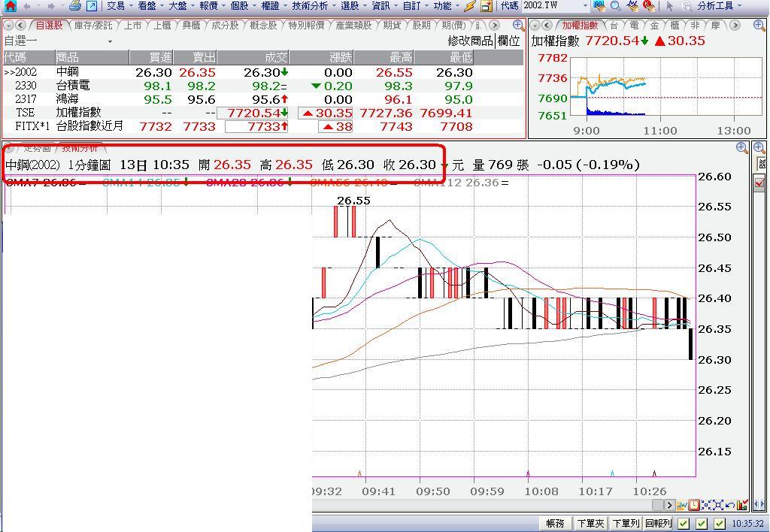Click the back navigation arrow
The width and height of the screenshot is (770, 532).
[x=27, y=6]
